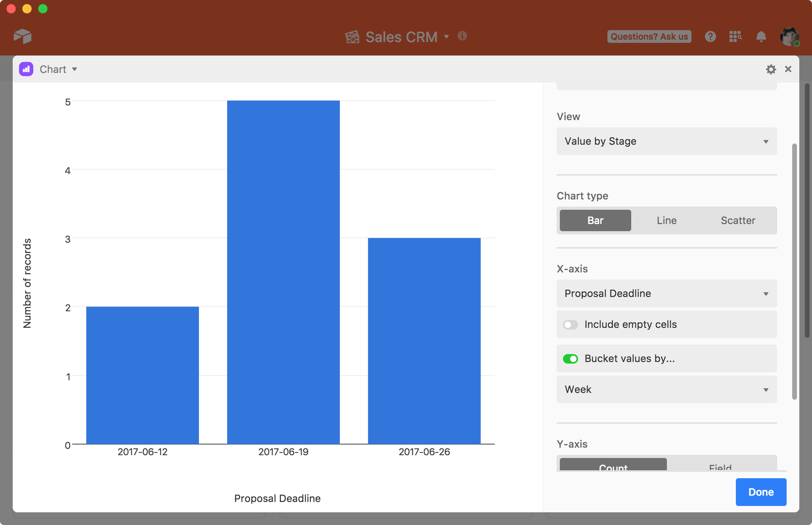Click the 2017-06-26 bar in chart
Image resolution: width=812 pixels, height=525 pixels.
424,341
